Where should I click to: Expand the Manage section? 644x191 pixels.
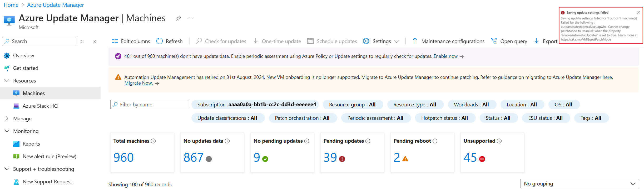(7, 118)
